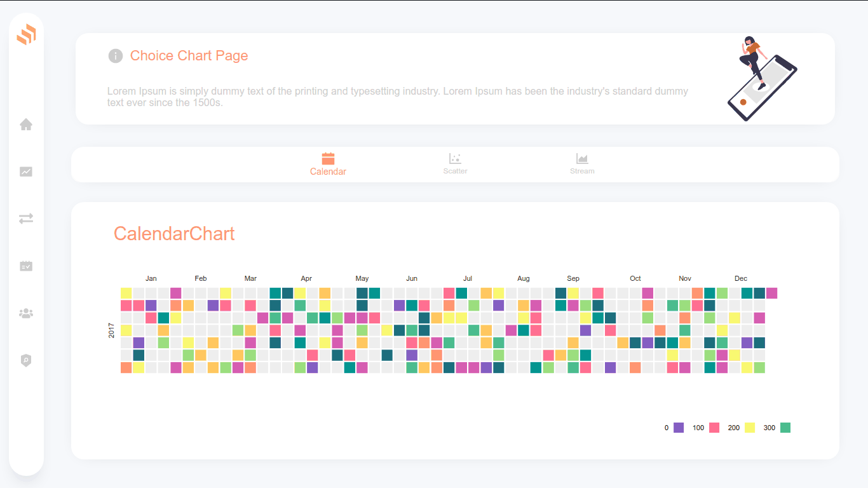This screenshot has width=868, height=488.
Task: Click the Choice Chart Page heading
Action: [x=189, y=56]
